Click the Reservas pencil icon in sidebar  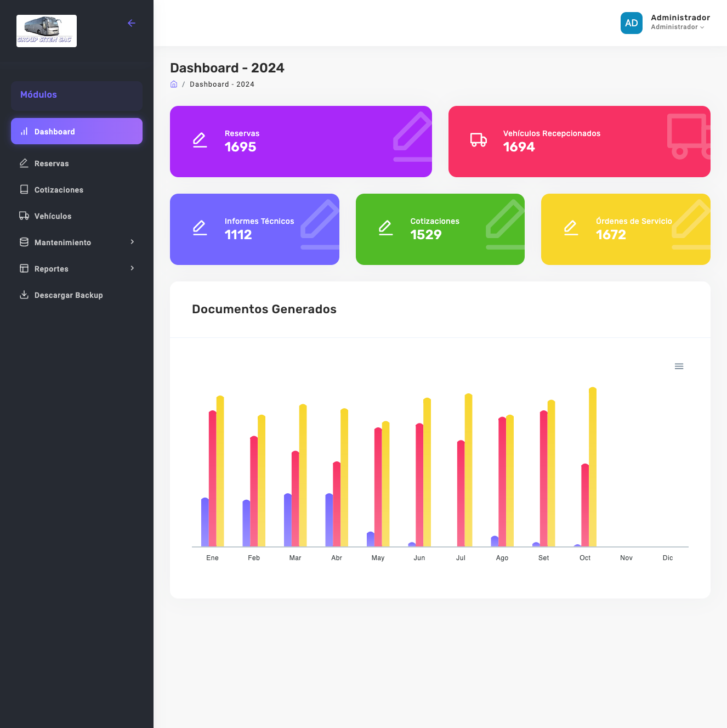tap(24, 163)
